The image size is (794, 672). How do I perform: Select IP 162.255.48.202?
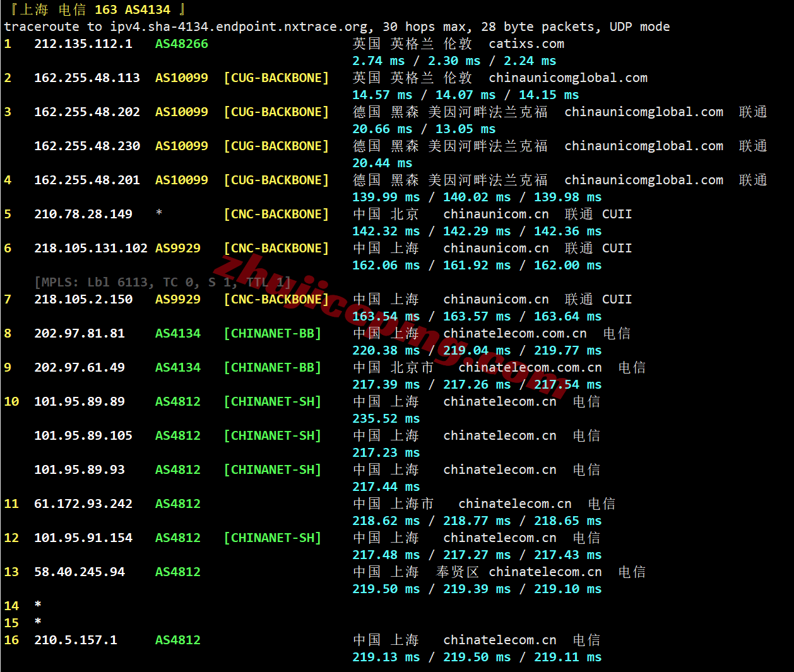[87, 112]
